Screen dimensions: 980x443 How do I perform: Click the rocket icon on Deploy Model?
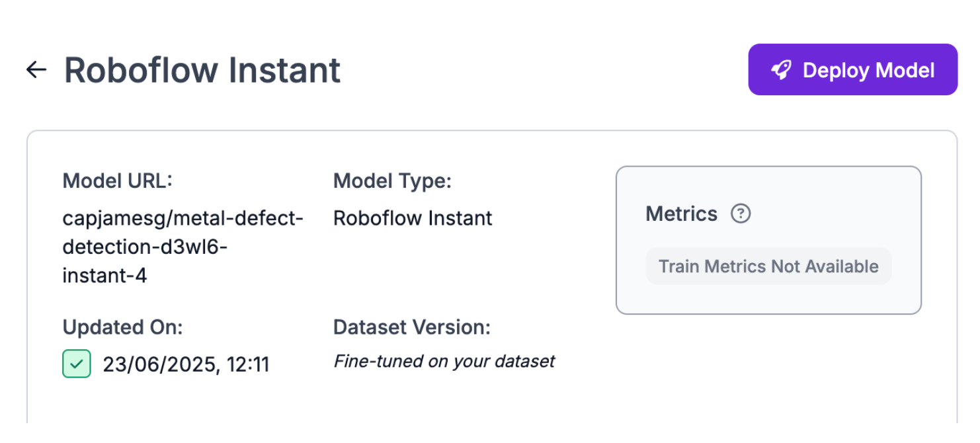tap(781, 70)
